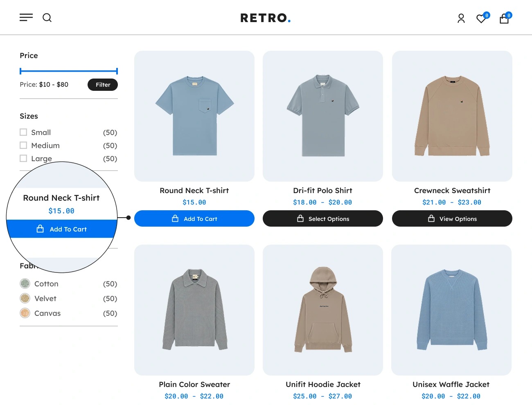Check the Small size checkbox
Viewport: 532px width, 405px height.
[23, 132]
